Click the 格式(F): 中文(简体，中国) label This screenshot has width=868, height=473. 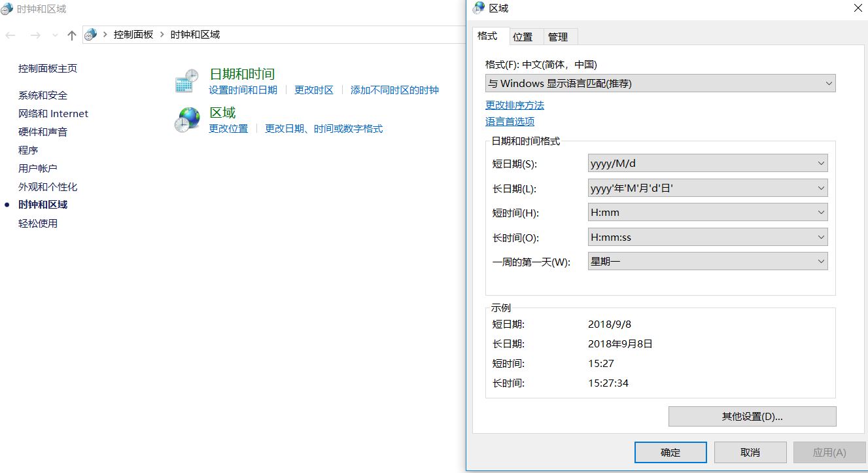[x=541, y=65]
